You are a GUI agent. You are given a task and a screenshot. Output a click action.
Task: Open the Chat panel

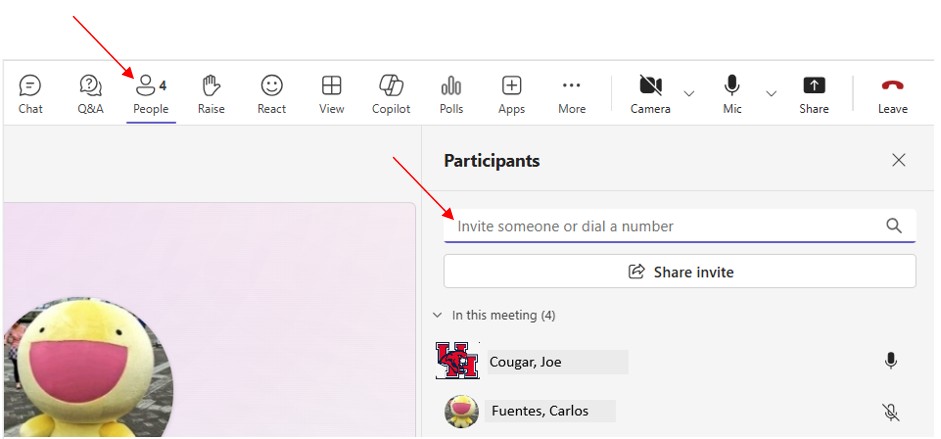[30, 95]
